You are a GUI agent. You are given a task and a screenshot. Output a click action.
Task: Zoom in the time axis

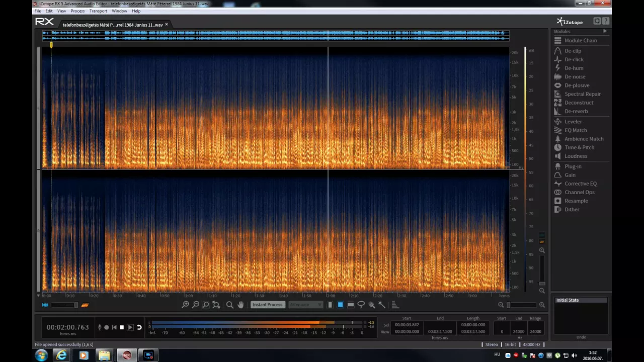(x=185, y=305)
